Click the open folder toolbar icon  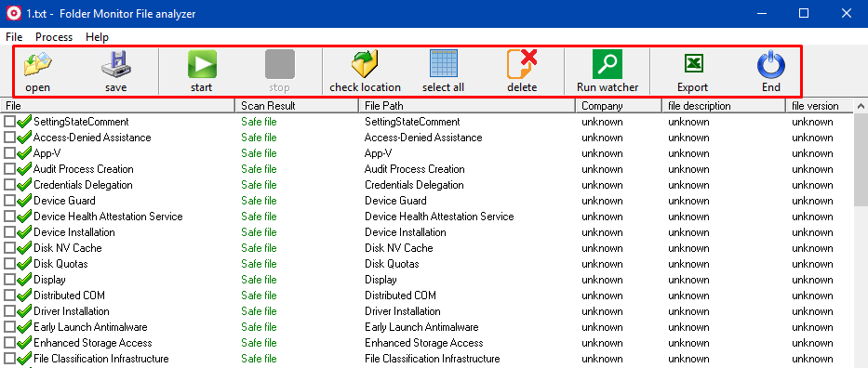(37, 64)
